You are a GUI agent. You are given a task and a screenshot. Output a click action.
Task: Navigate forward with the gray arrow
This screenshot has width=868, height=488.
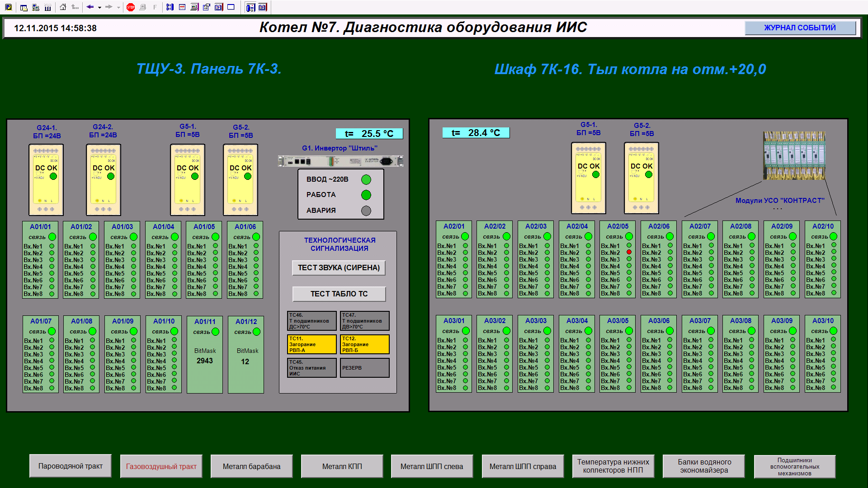click(x=109, y=7)
